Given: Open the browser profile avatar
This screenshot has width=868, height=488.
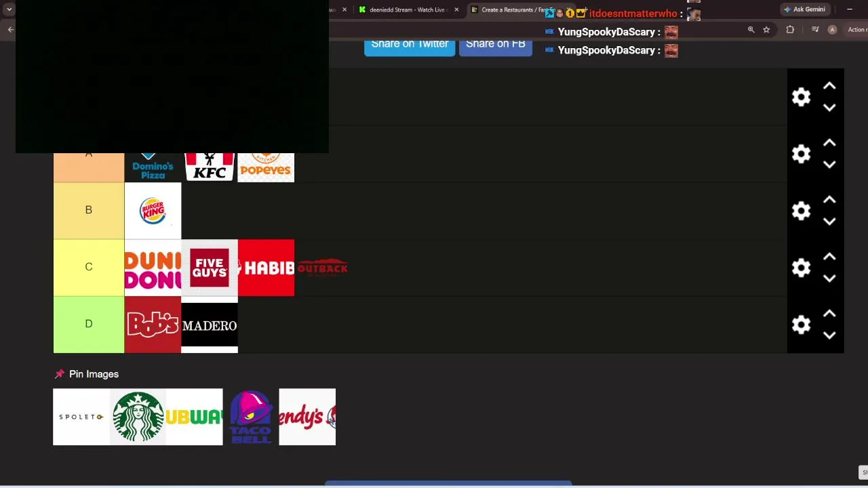Looking at the screenshot, I should 832,30.
